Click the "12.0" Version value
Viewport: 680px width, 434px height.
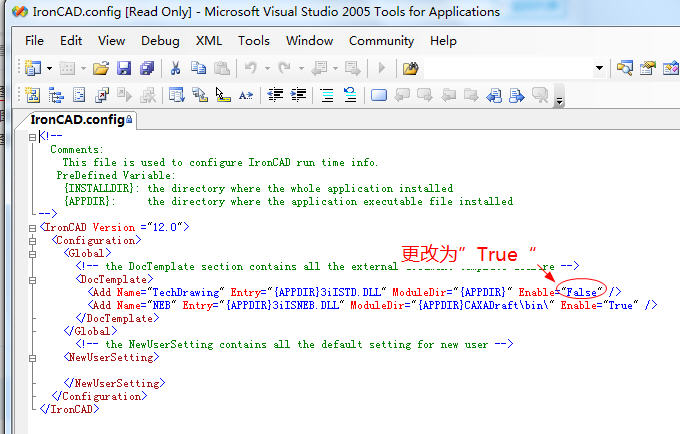(165, 227)
